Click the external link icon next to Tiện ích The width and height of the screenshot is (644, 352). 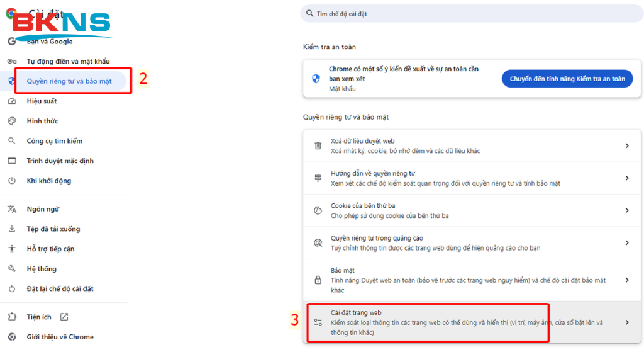coord(64,317)
